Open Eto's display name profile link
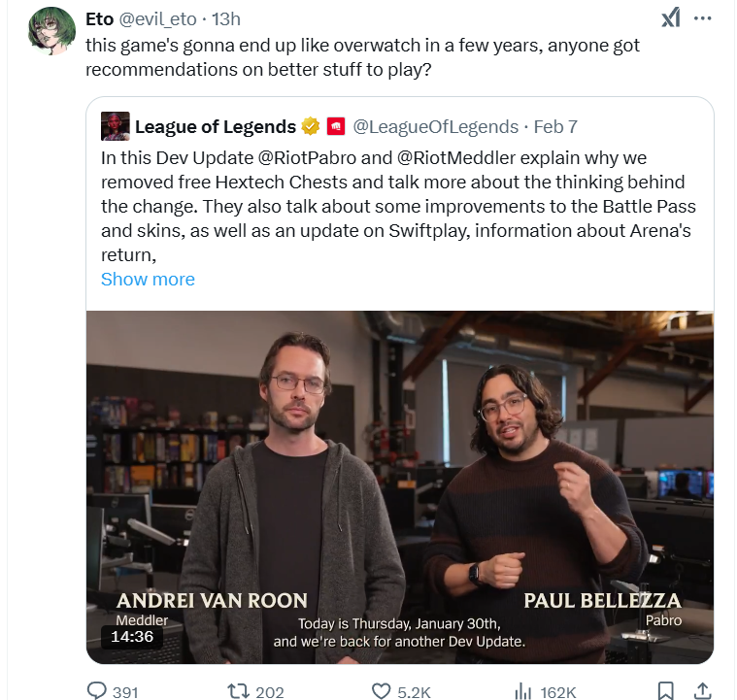737x700 pixels. tap(99, 19)
